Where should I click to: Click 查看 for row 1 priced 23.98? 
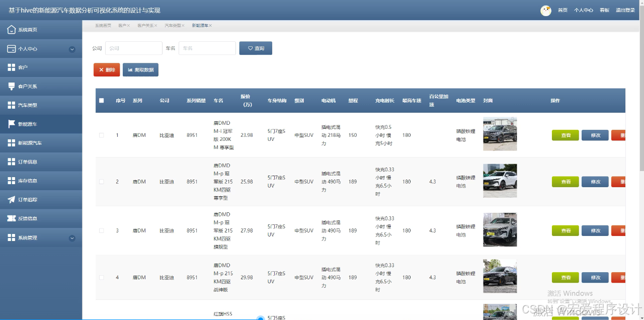[x=566, y=135]
